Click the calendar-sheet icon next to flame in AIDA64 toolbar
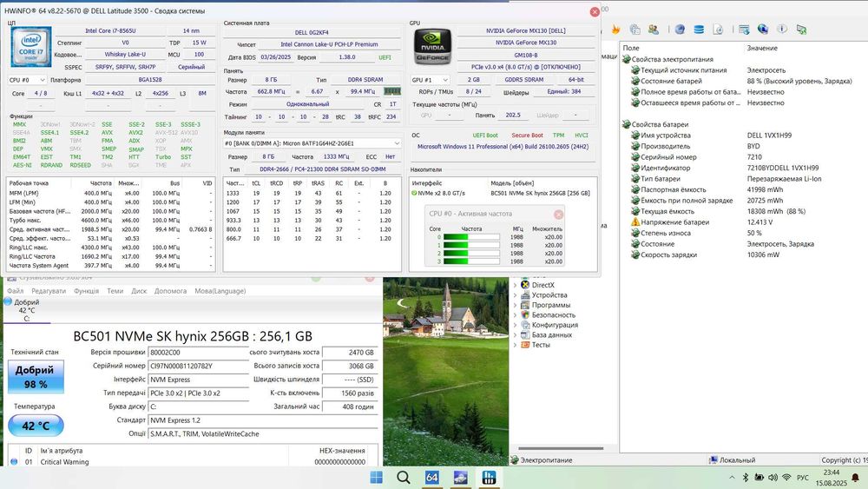The image size is (868, 489). tap(635, 30)
